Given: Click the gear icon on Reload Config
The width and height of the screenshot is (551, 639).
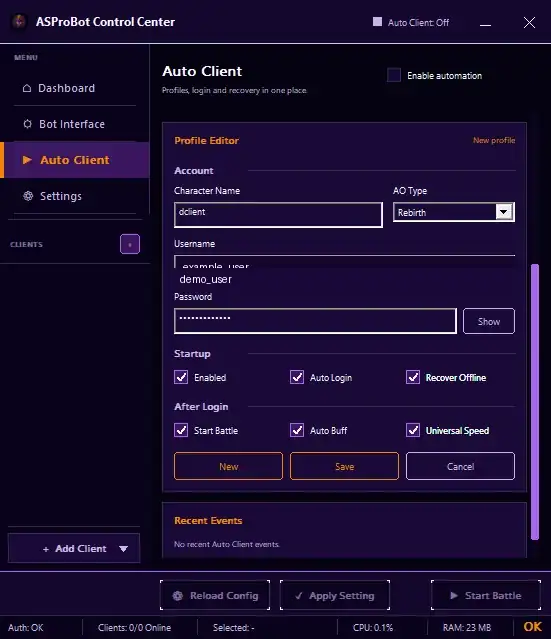Looking at the screenshot, I should click(178, 596).
